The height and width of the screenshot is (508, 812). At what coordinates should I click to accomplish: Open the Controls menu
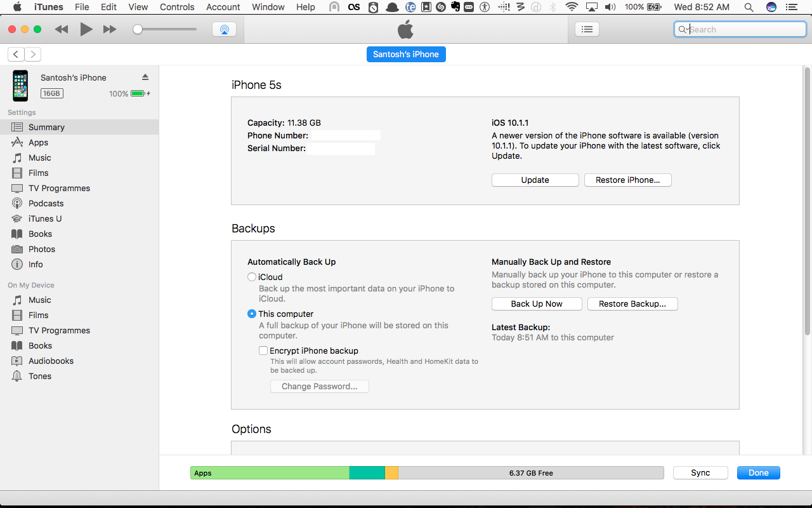pyautogui.click(x=177, y=7)
